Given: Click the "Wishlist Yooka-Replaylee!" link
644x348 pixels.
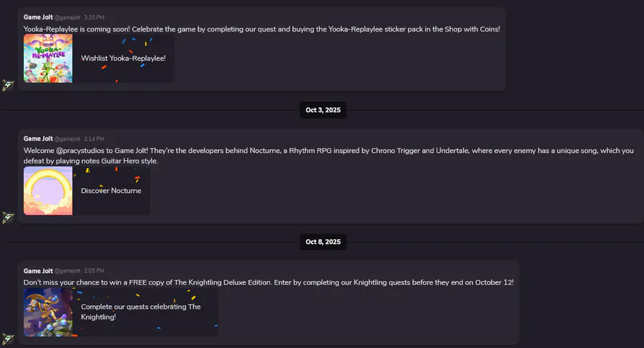Looking at the screenshot, I should (123, 58).
